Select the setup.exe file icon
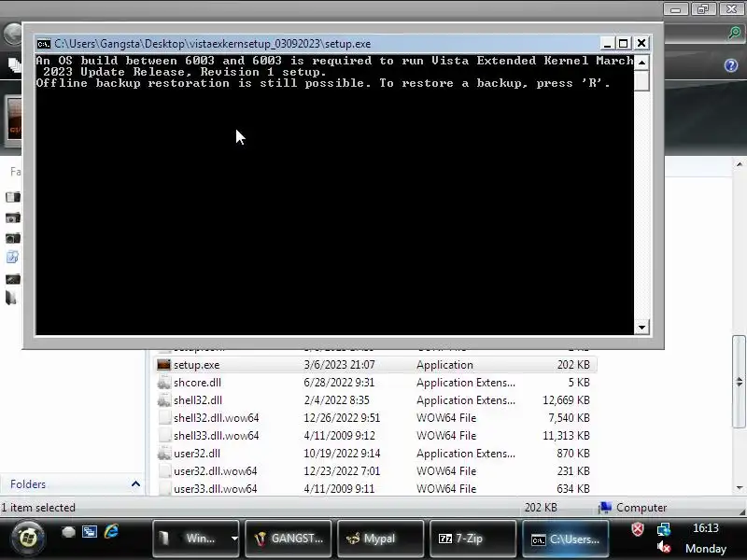This screenshot has width=747, height=560. point(164,365)
